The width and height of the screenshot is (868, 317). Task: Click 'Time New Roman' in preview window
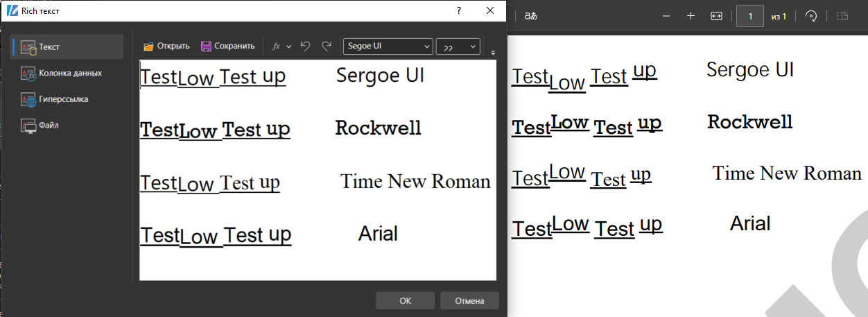point(787,173)
